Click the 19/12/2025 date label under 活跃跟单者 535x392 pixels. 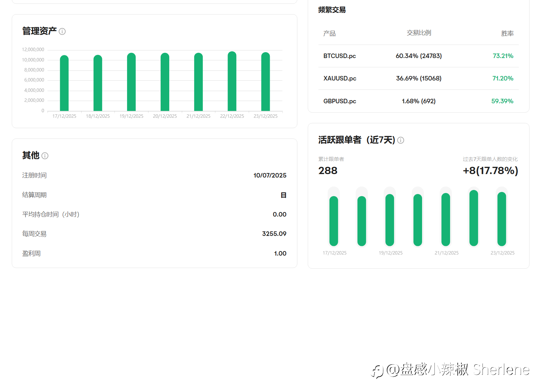point(391,253)
